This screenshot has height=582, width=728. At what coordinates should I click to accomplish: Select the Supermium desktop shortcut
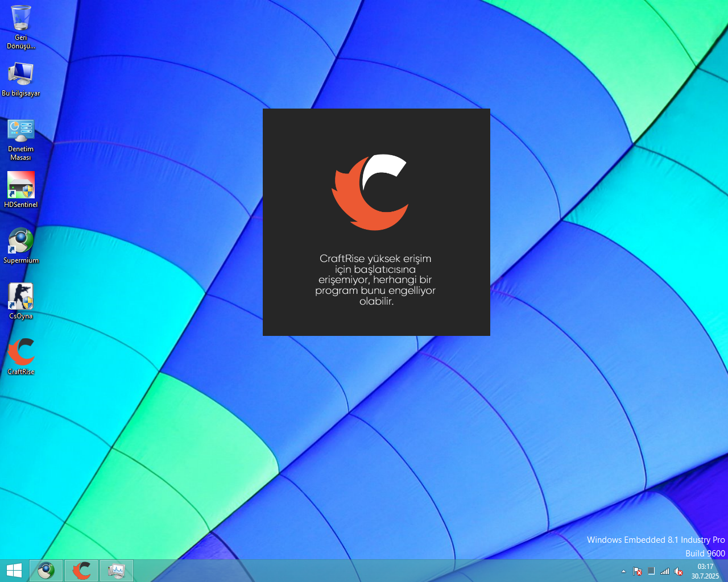coord(21,246)
